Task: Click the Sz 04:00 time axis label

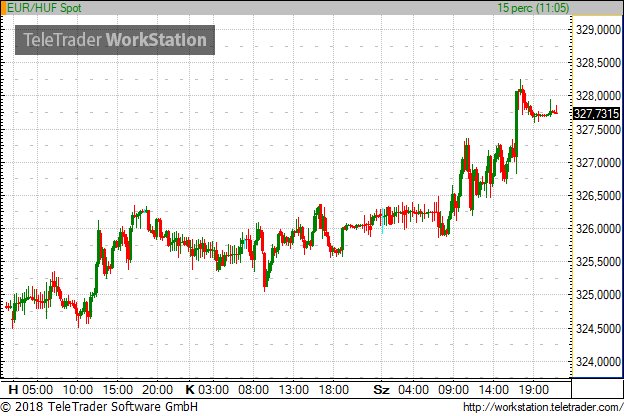Action: 401,389
